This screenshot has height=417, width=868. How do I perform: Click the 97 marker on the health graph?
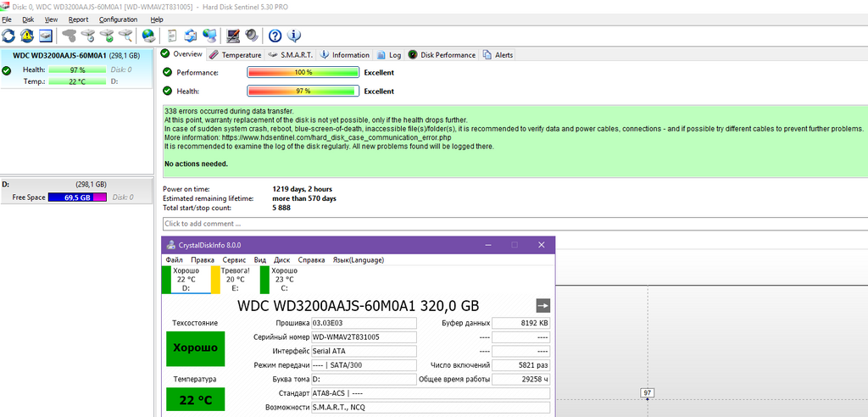(x=648, y=392)
